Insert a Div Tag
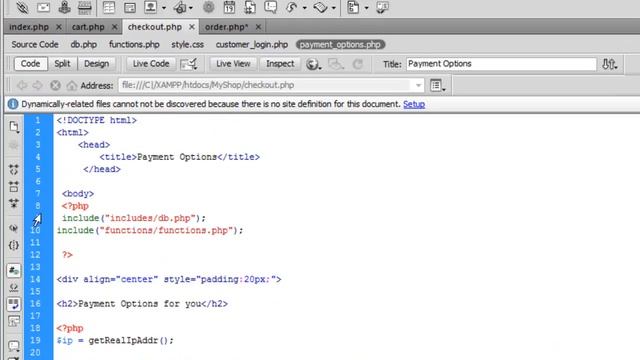 point(130,7)
